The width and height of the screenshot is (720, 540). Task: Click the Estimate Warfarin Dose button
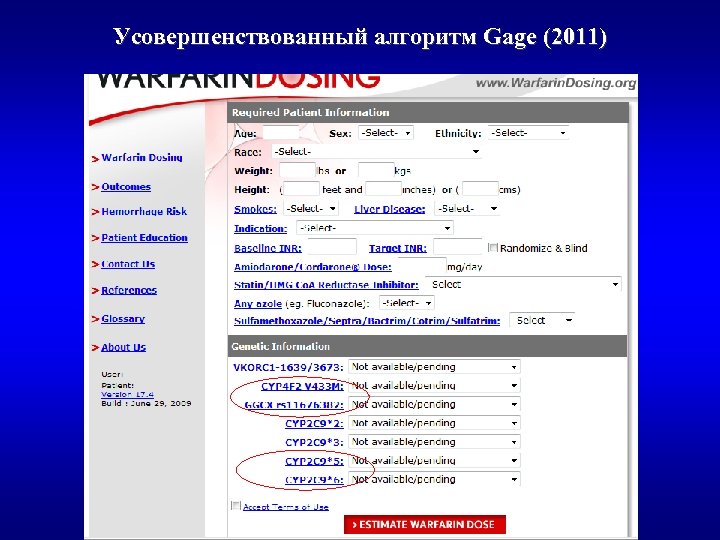point(425,524)
